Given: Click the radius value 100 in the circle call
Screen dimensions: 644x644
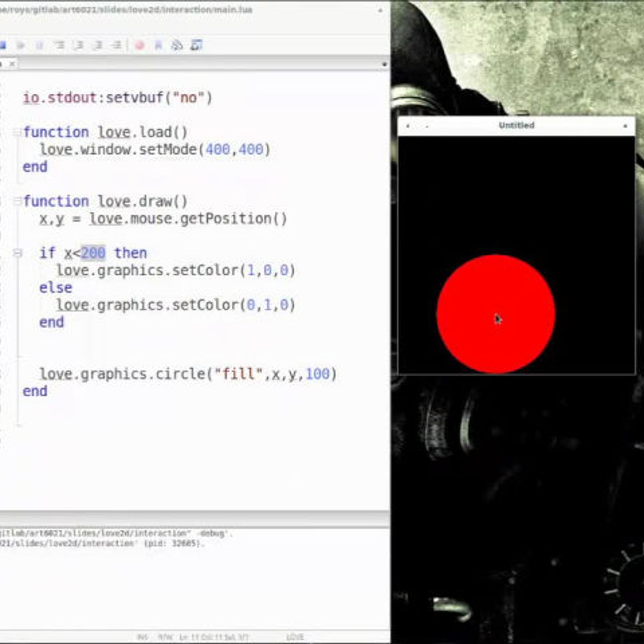Looking at the screenshot, I should pyautogui.click(x=317, y=374).
